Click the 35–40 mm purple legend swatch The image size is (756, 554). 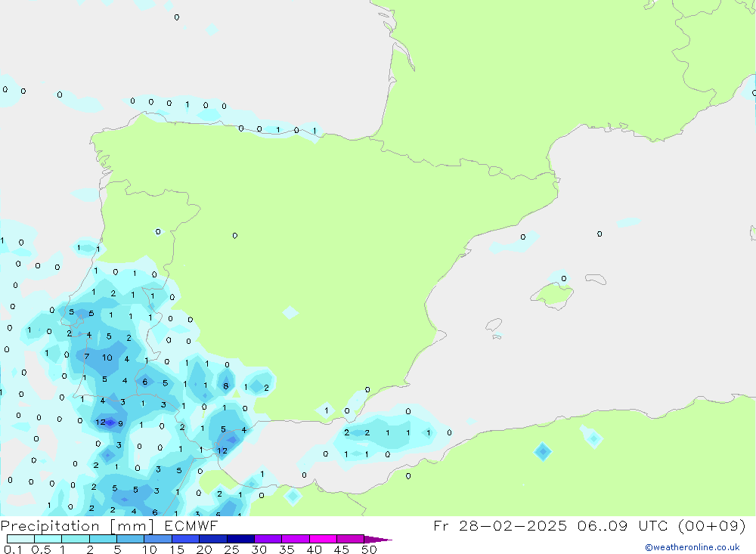295,539
